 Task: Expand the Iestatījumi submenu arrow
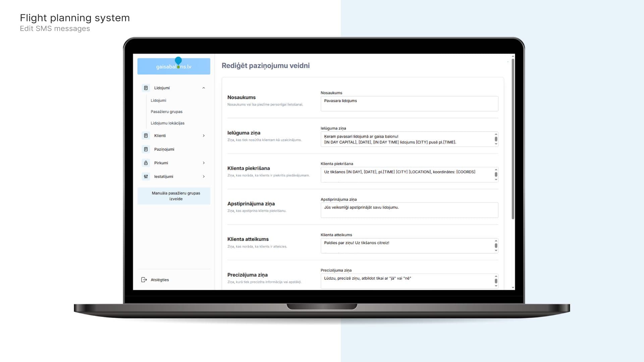pyautogui.click(x=204, y=177)
